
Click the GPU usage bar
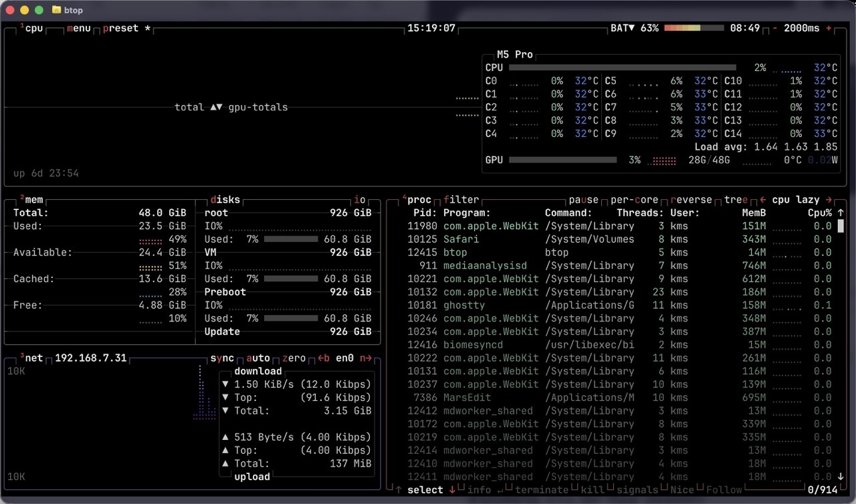click(x=562, y=160)
